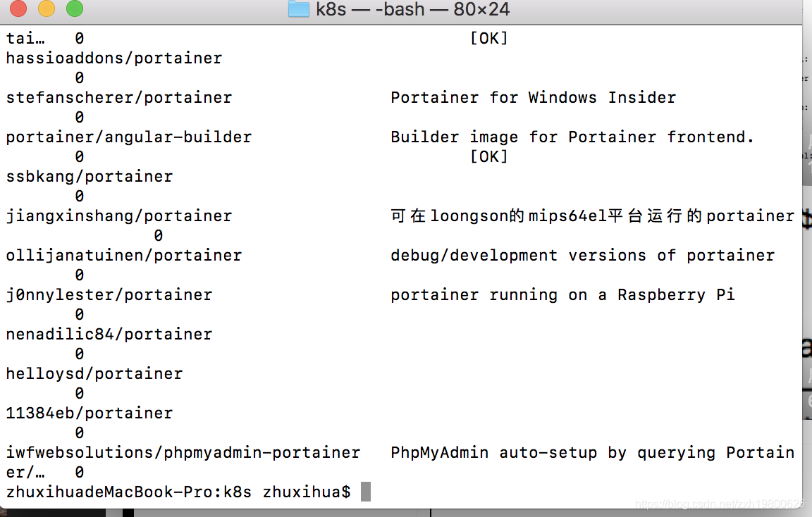The image size is (812, 517).
Task: Click the 'er/…' wrapped line text
Action: (25, 472)
